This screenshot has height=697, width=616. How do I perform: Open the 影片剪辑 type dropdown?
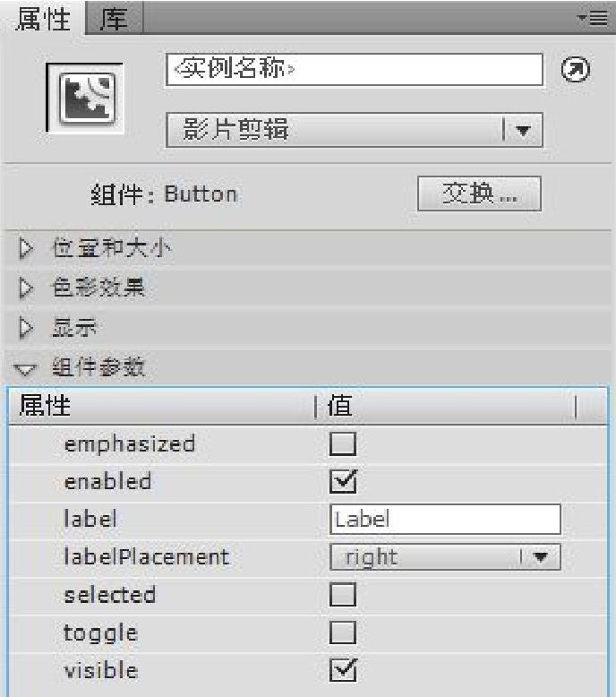click(x=355, y=132)
